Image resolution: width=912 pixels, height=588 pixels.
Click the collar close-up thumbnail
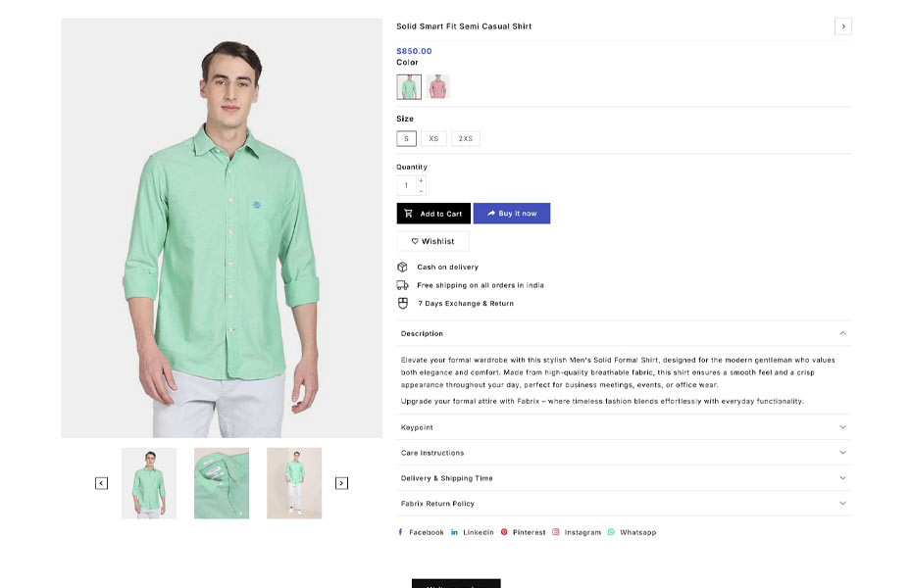(x=221, y=482)
